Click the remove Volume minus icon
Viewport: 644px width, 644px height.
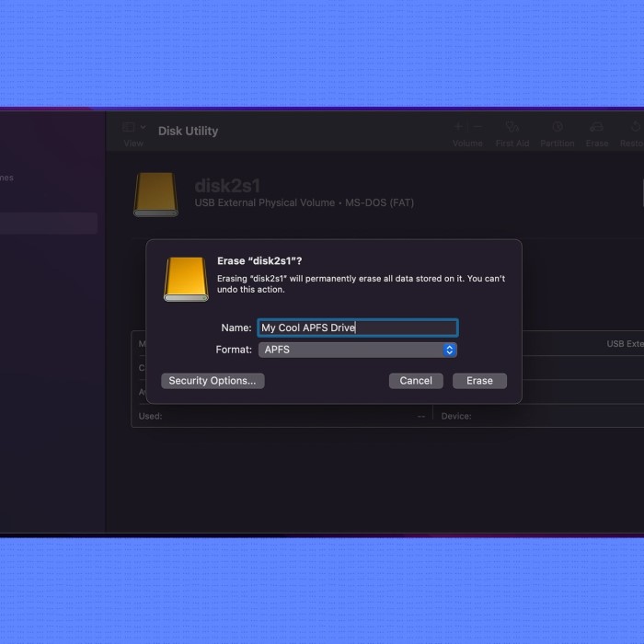[x=477, y=127]
